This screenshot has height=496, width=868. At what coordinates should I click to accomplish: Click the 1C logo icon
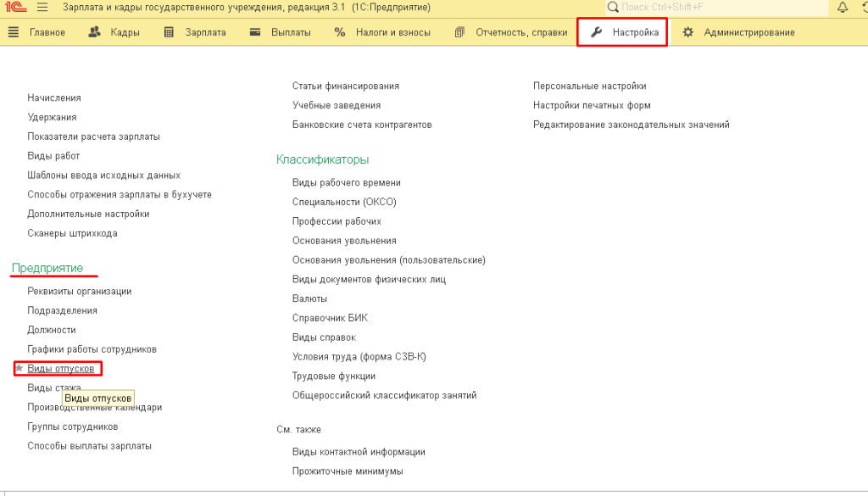[13, 8]
